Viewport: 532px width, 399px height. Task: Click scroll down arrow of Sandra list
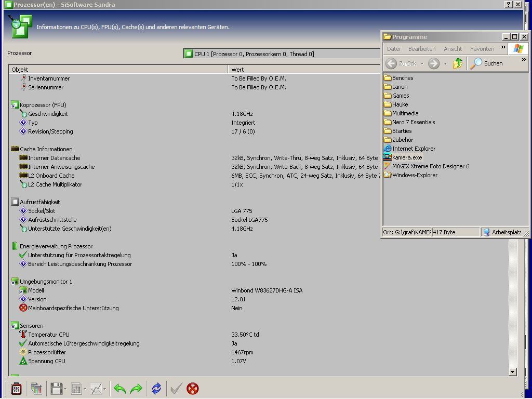point(513,372)
